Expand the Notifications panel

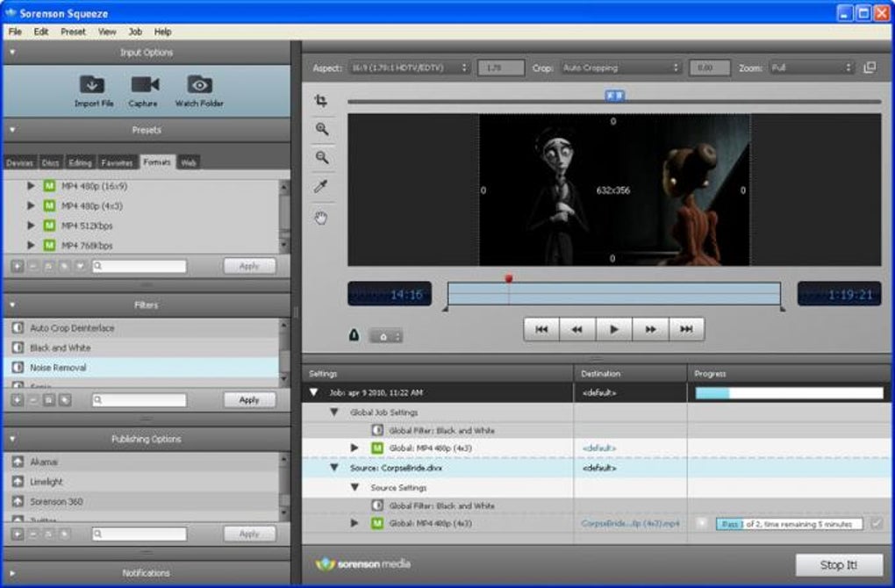tap(12, 573)
